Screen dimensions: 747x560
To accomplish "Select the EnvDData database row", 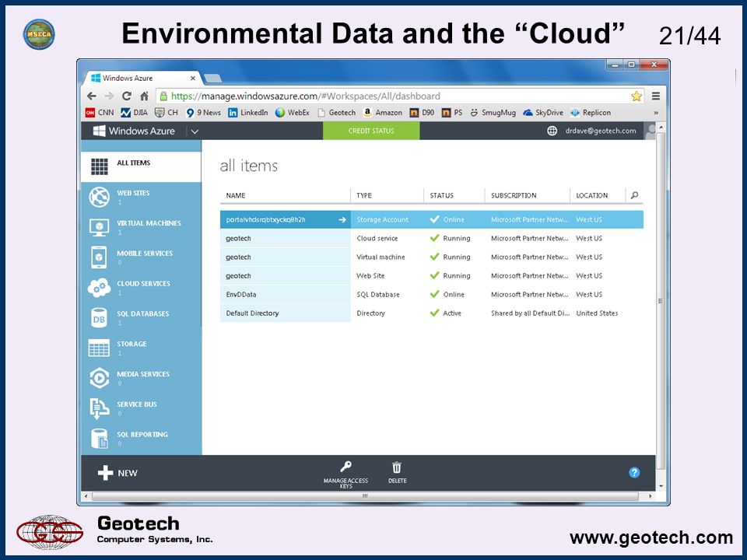I will coord(432,294).
